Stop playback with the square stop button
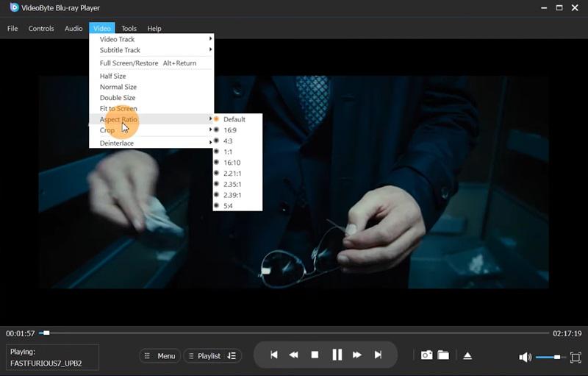 (315, 355)
